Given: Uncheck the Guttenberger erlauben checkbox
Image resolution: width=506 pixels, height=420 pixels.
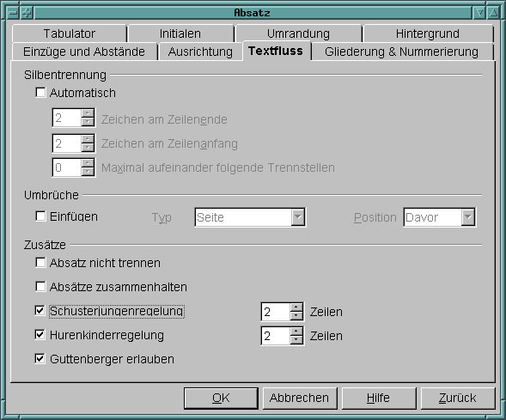Looking at the screenshot, I should 40,358.
